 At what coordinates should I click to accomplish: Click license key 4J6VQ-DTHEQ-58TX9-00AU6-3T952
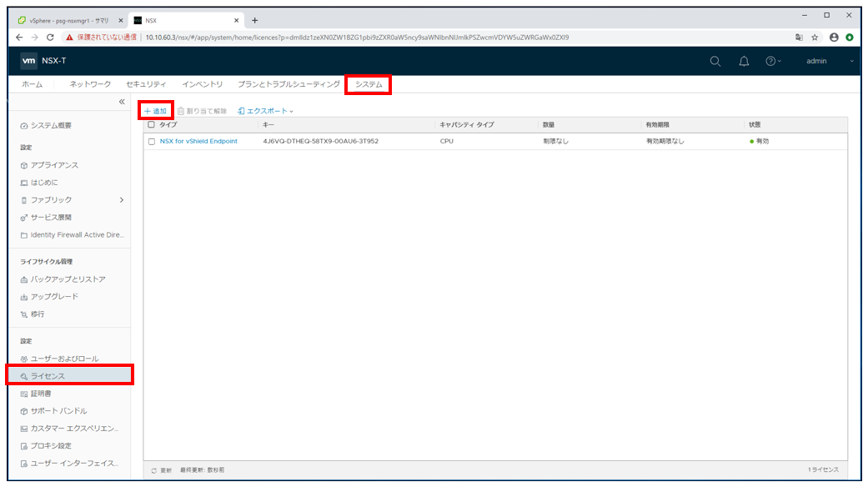point(320,141)
